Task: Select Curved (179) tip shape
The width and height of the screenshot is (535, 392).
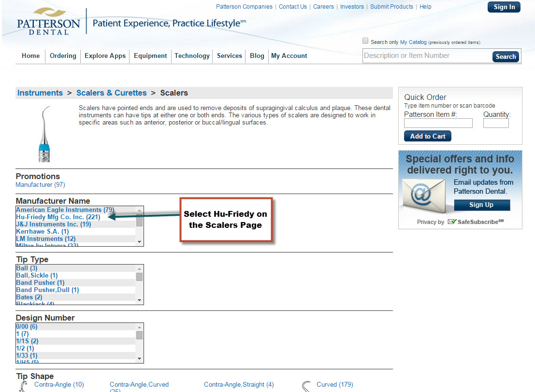Action: [x=335, y=384]
